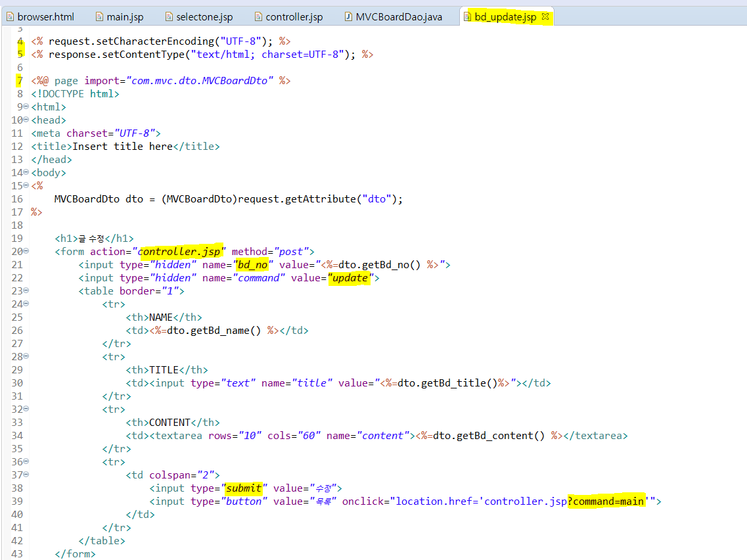The image size is (747, 560).
Task: Collapse the form fold on line 20
Action: [x=26, y=251]
